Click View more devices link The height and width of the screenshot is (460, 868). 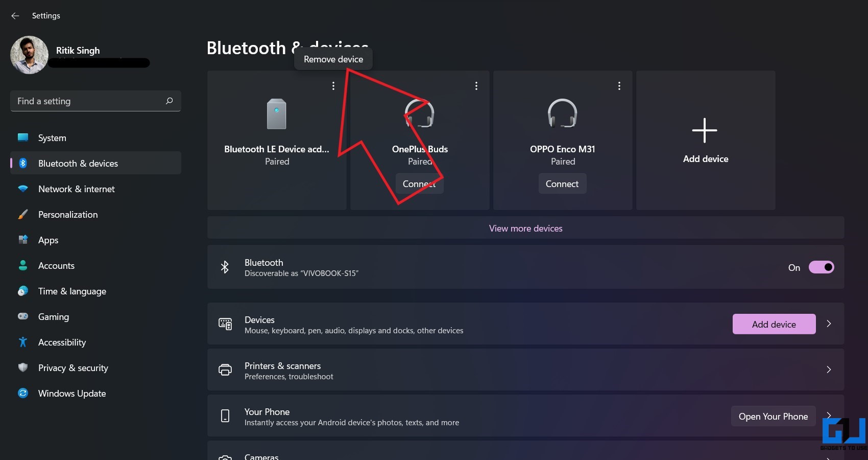pyautogui.click(x=526, y=228)
